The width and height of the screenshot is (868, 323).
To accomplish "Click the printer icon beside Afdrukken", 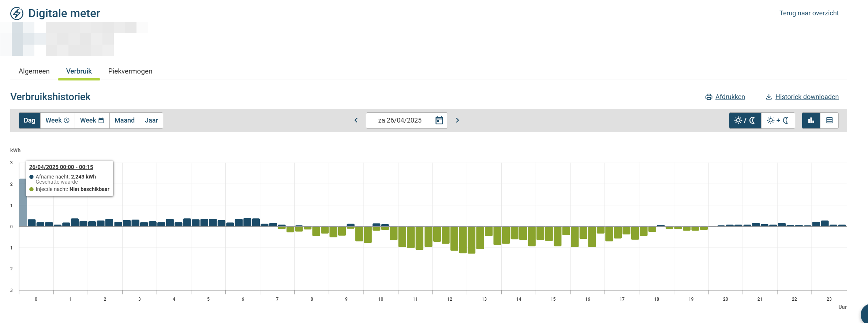I will click(709, 97).
